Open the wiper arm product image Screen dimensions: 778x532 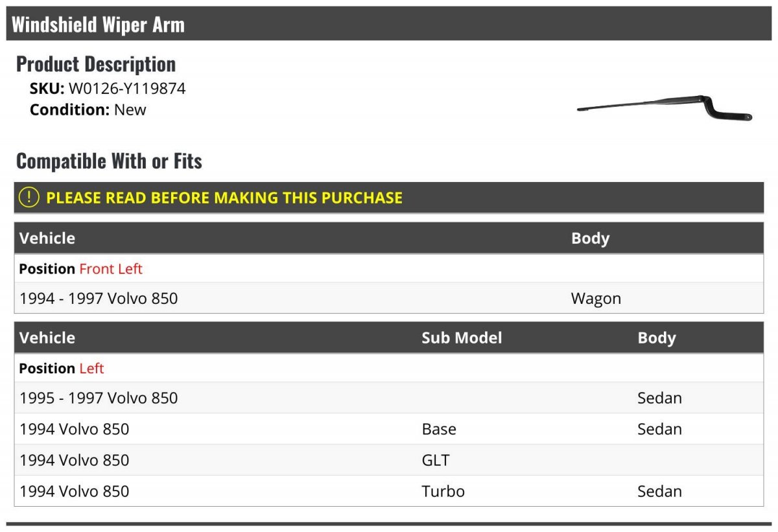pos(665,108)
